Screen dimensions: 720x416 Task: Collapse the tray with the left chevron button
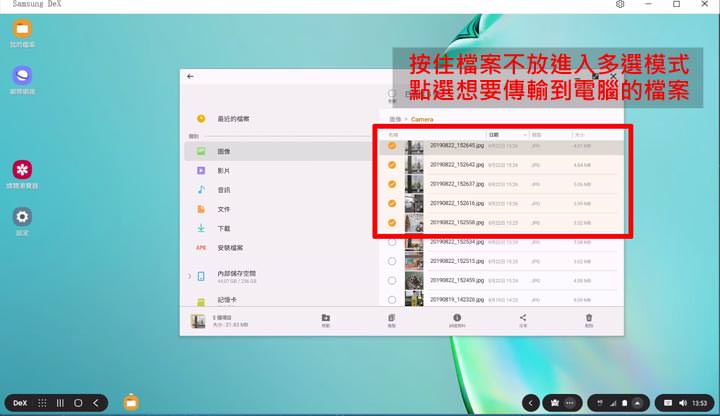coord(531,403)
